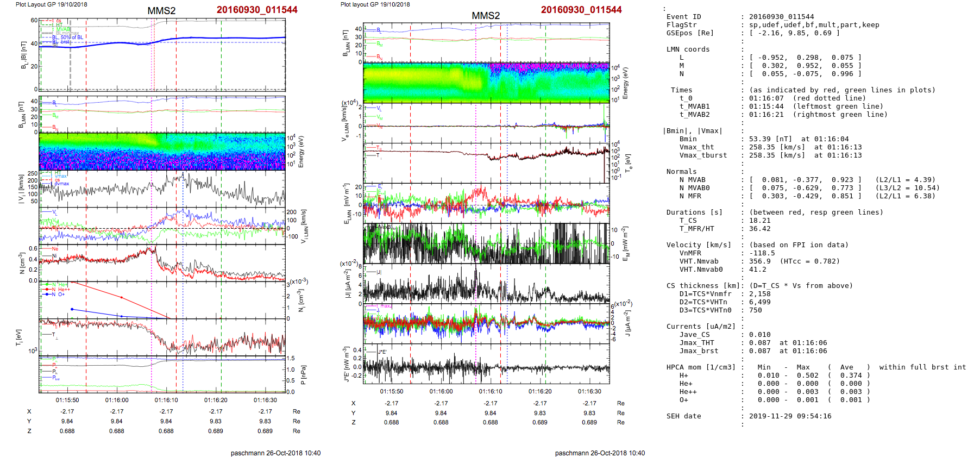This screenshot has height=457, width=980.
Task: Select the HTcc = 0.782 text
Action: 809,261
